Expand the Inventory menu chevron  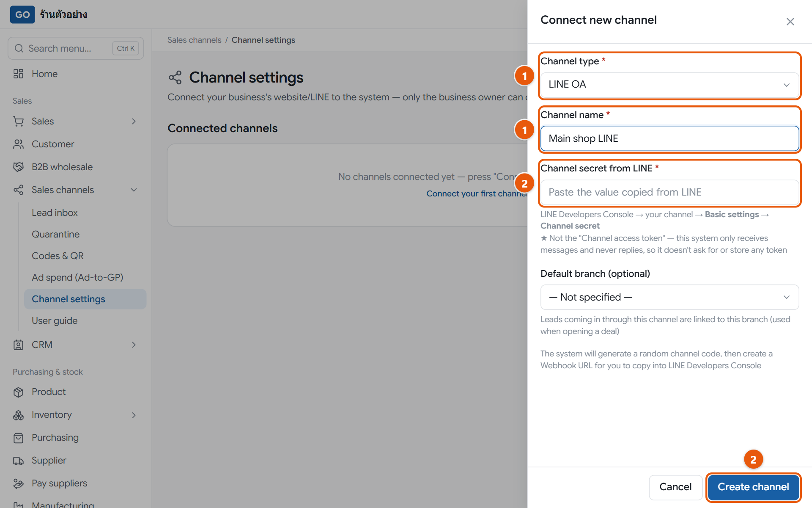pyautogui.click(x=134, y=415)
